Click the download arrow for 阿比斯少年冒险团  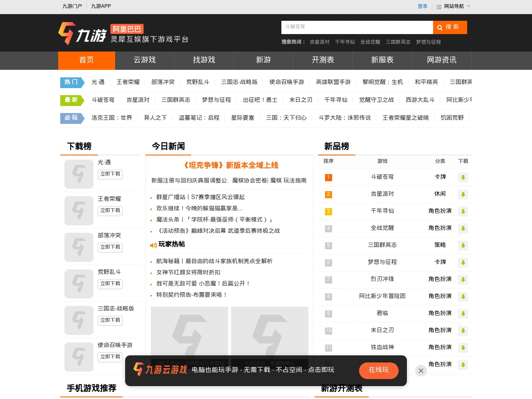click(463, 297)
